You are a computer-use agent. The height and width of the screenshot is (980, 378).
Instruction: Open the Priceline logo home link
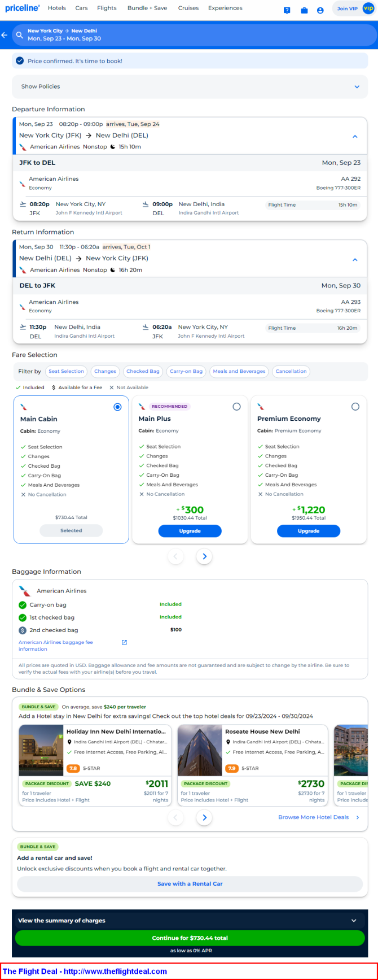tap(23, 8)
